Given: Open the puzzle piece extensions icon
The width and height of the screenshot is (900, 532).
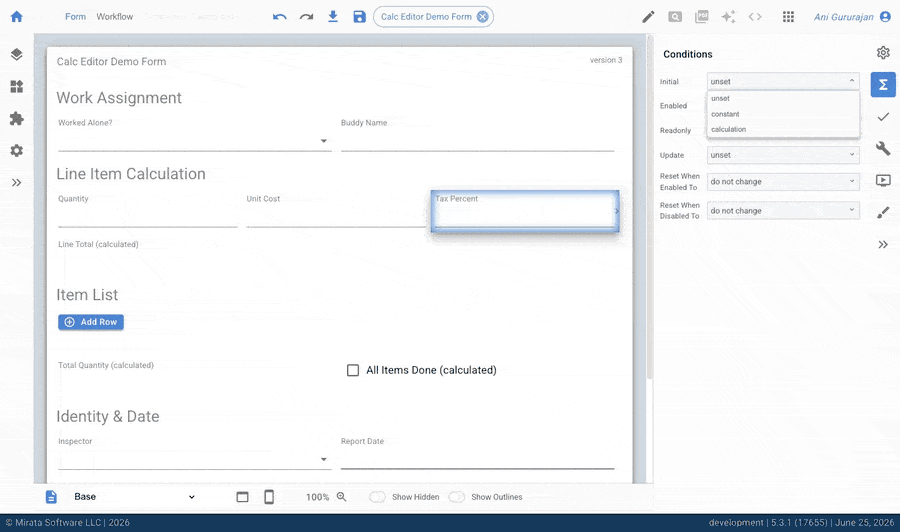Looking at the screenshot, I should [17, 119].
